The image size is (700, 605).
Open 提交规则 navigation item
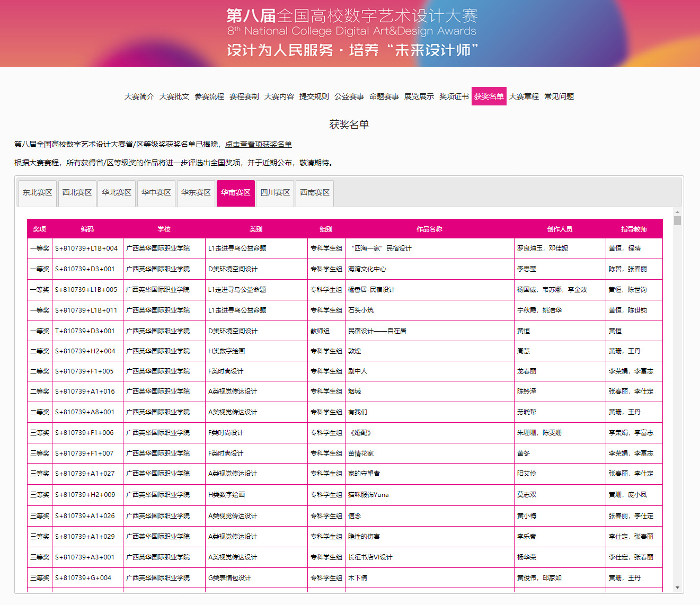pos(314,96)
